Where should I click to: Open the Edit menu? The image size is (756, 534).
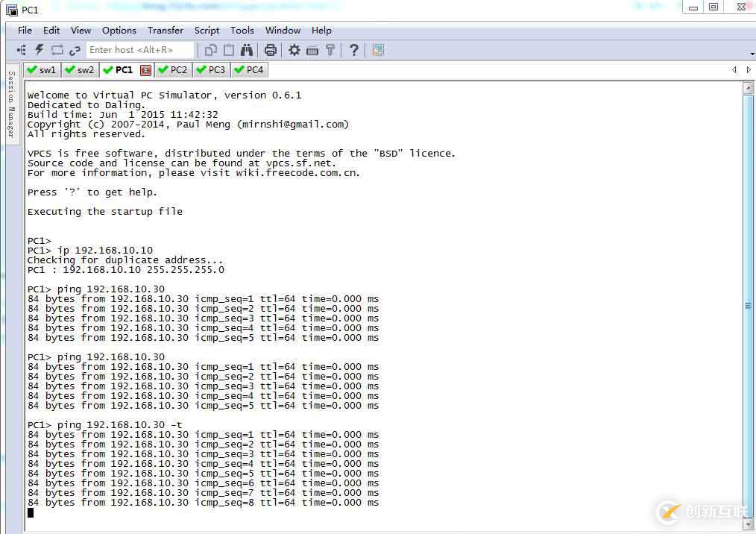51,31
